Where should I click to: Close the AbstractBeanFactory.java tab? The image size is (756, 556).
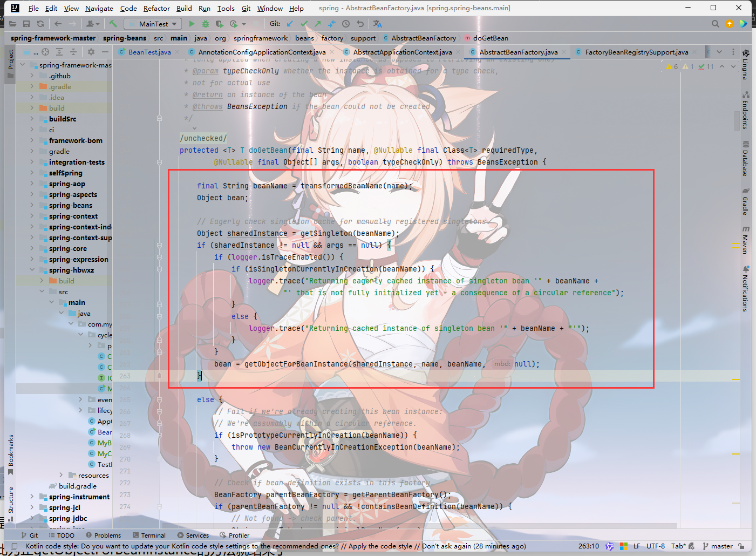(x=564, y=52)
